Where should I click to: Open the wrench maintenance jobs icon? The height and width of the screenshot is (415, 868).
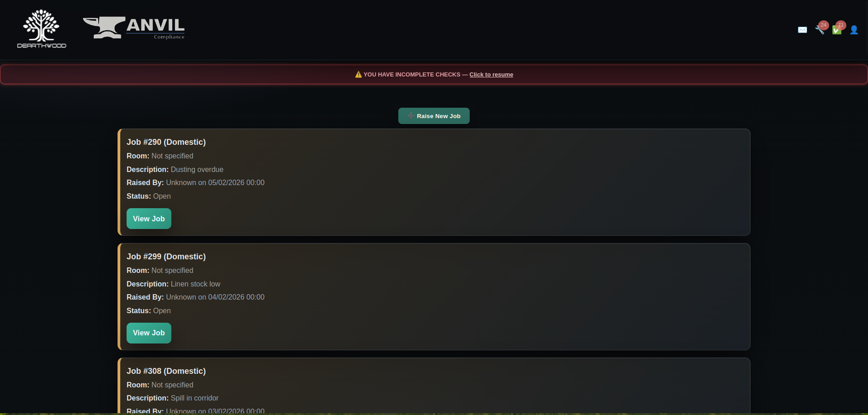(x=819, y=30)
